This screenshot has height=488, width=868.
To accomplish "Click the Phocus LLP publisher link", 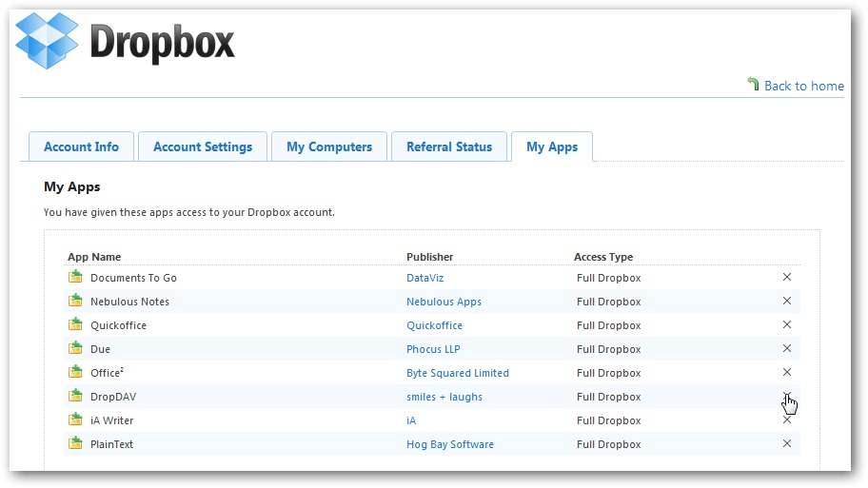I will (x=433, y=349).
